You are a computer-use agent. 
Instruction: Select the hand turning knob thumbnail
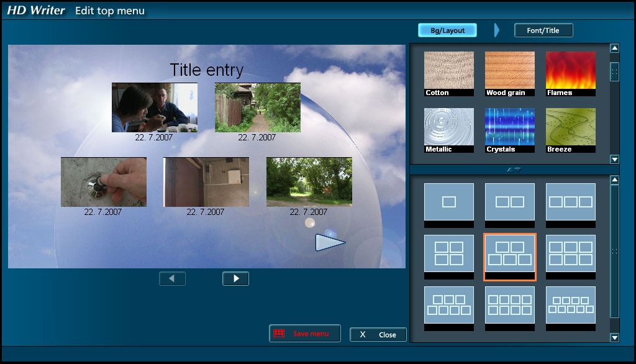click(x=104, y=182)
